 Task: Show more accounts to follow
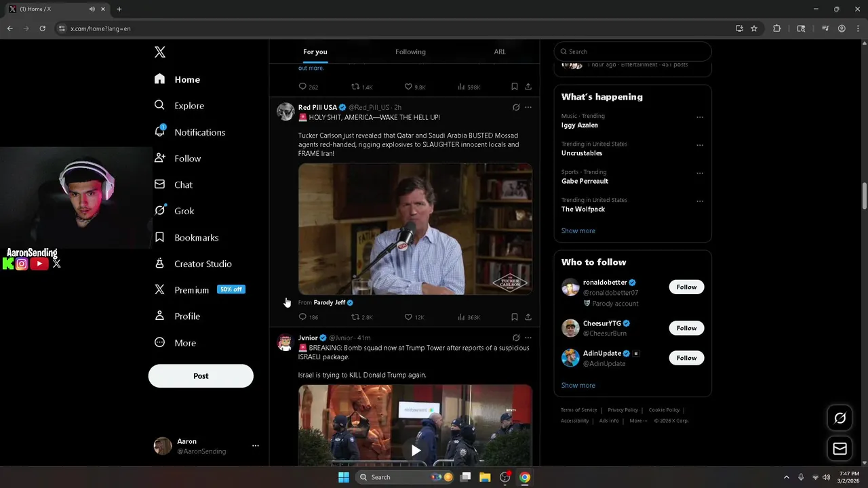pos(578,386)
